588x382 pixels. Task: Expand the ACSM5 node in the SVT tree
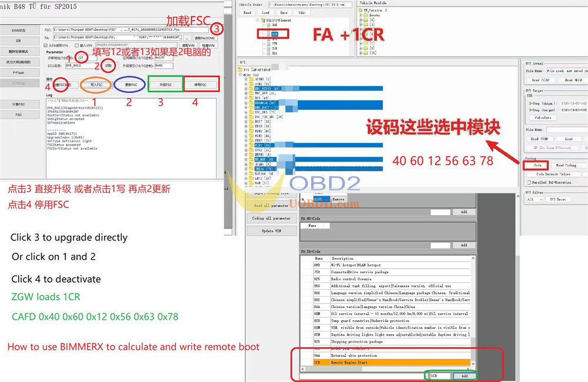[246, 79]
